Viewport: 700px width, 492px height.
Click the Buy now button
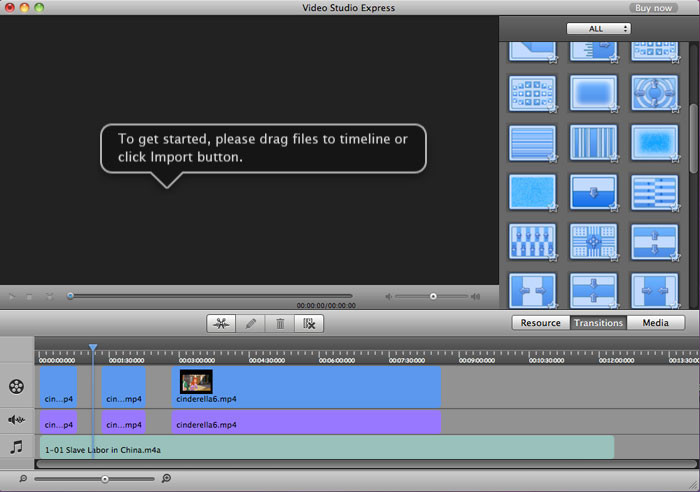point(653,8)
